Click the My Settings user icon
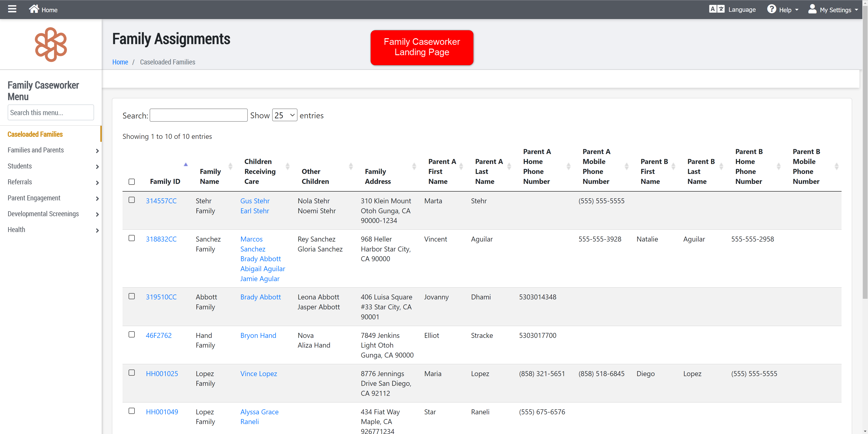This screenshot has height=434, width=868. click(812, 9)
